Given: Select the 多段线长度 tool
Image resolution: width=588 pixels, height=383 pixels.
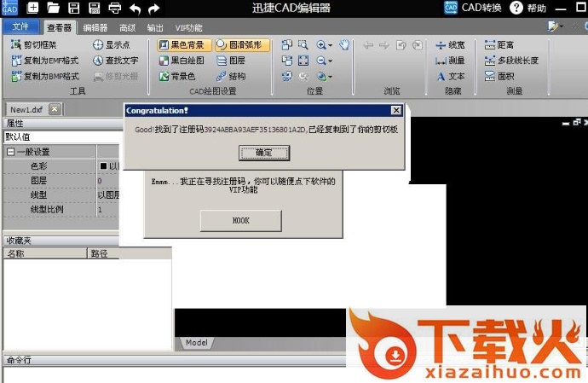Looking at the screenshot, I should point(511,61).
